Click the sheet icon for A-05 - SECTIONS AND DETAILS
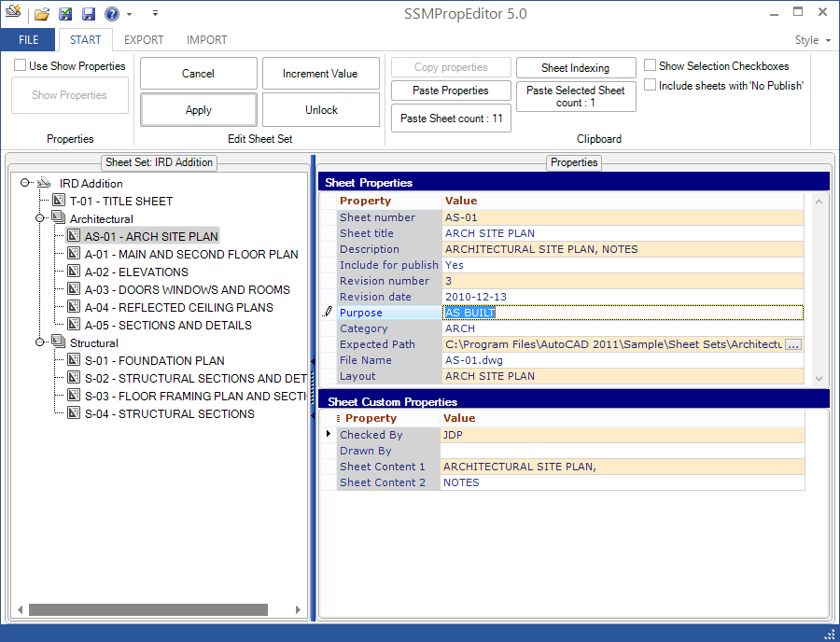The width and height of the screenshot is (840, 642). point(74,324)
